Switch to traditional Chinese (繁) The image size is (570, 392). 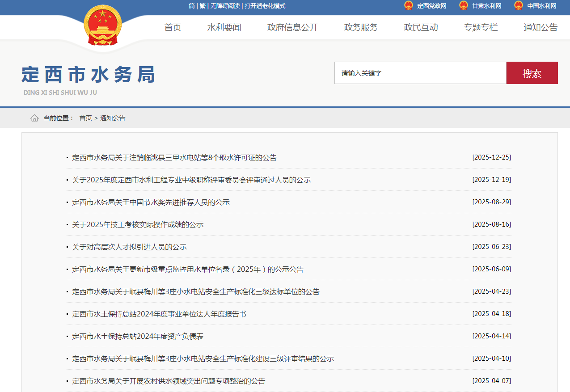pos(203,6)
